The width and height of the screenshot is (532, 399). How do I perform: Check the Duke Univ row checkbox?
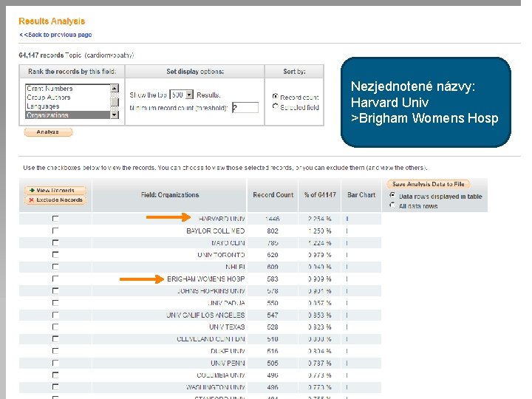click(x=55, y=351)
